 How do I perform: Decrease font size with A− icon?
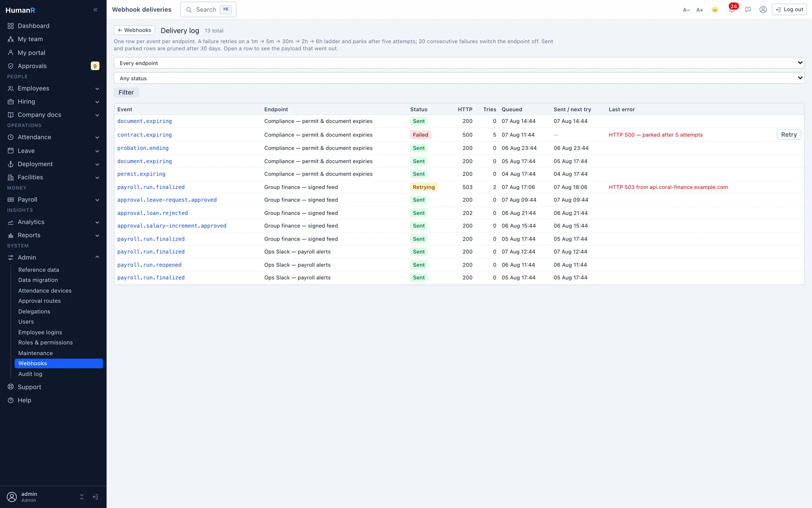pos(686,10)
